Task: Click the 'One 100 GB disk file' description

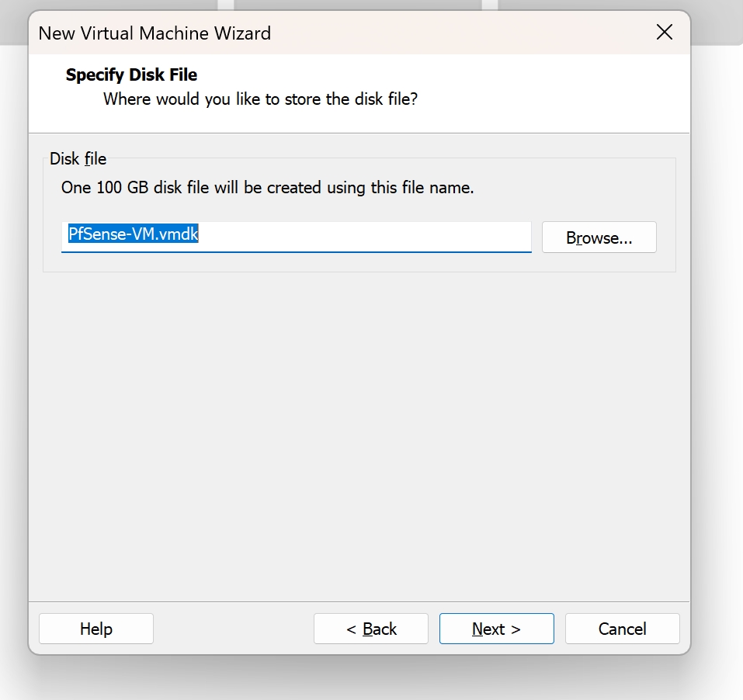Action: (x=267, y=188)
